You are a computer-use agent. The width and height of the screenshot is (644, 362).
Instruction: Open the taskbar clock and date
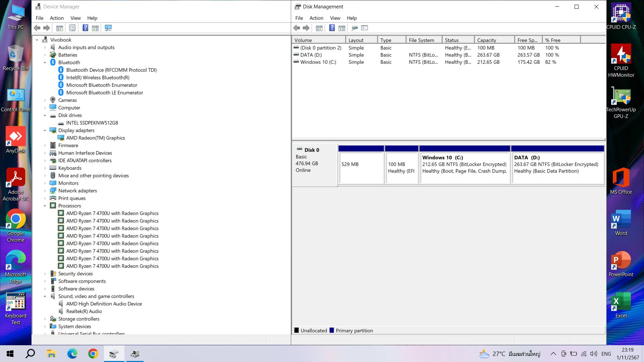click(x=628, y=354)
